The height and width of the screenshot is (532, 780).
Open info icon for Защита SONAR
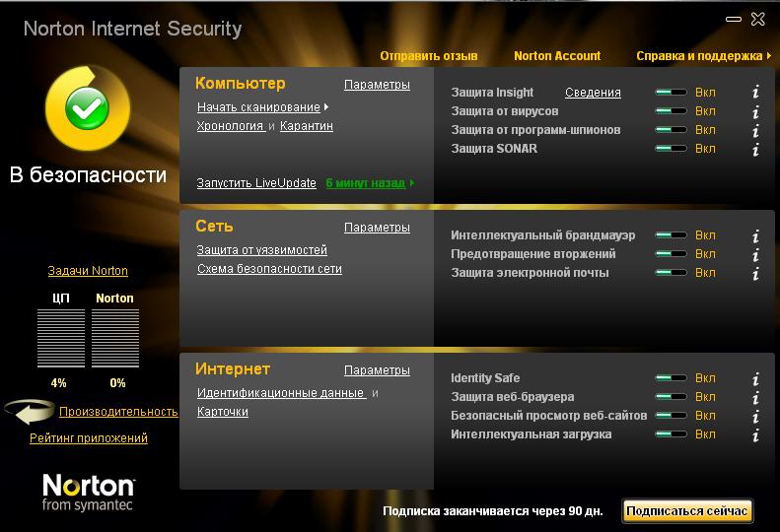(755, 149)
